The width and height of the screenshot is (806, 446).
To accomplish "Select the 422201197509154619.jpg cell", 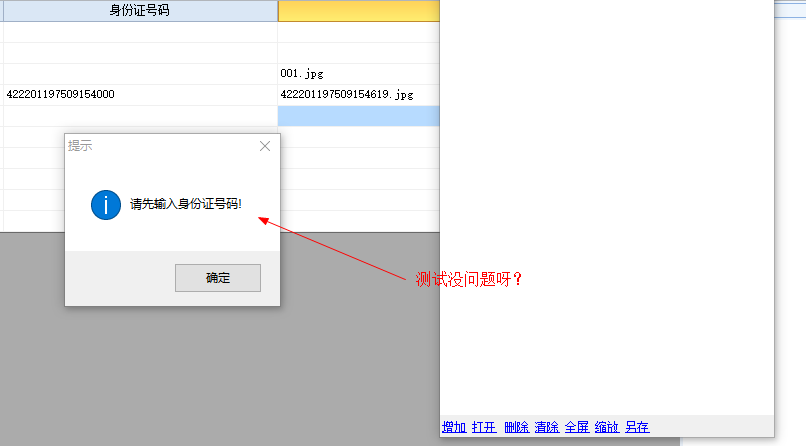I will (359, 95).
